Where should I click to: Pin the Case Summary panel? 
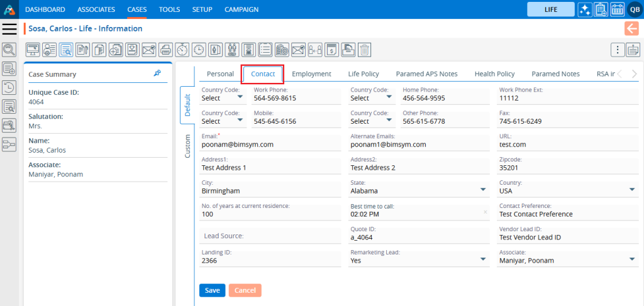(x=157, y=74)
